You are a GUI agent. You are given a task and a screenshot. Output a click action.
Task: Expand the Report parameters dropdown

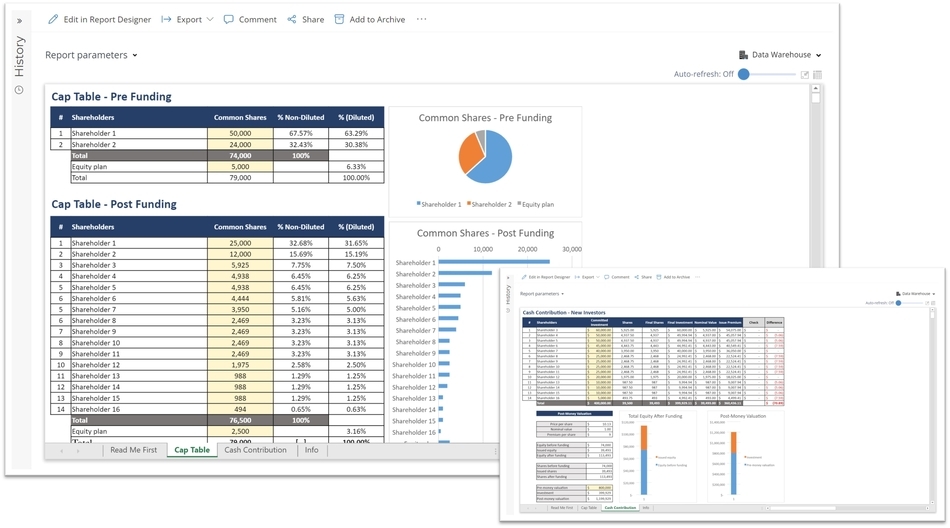point(91,55)
